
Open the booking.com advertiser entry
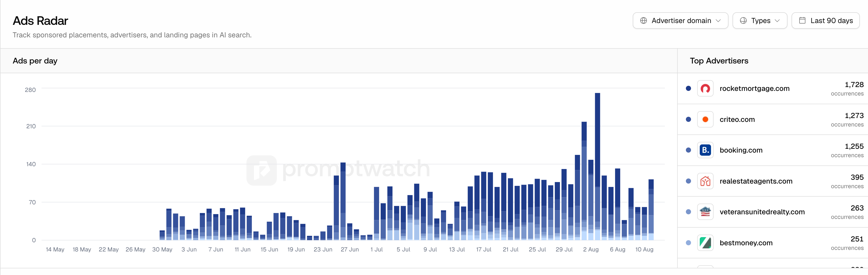(772, 150)
